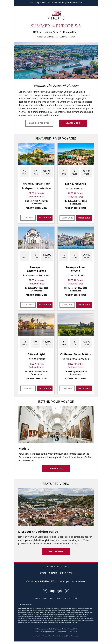This screenshot has width=112, height=644.
Task: Click LEARN MORE for Lyon & Provence
Action: [x=67, y=218]
